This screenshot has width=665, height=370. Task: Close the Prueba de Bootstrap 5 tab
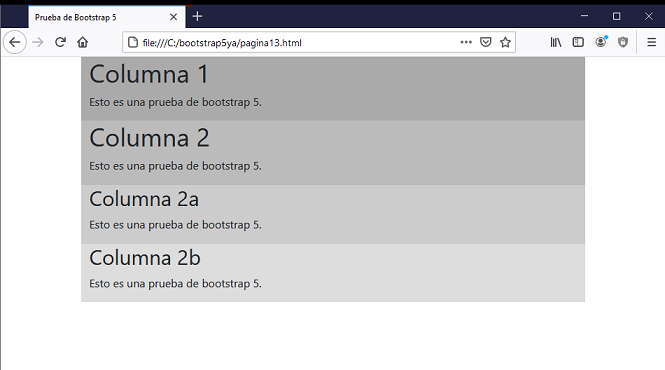pos(173,17)
